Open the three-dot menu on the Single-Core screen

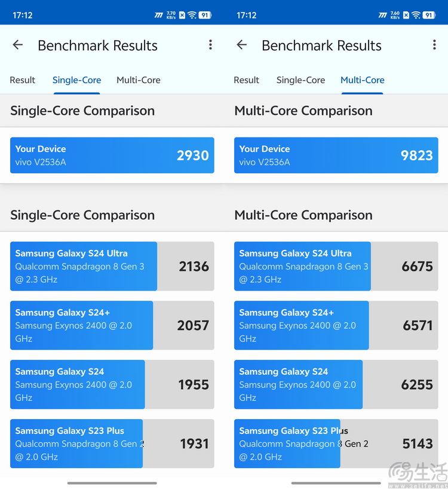(210, 45)
